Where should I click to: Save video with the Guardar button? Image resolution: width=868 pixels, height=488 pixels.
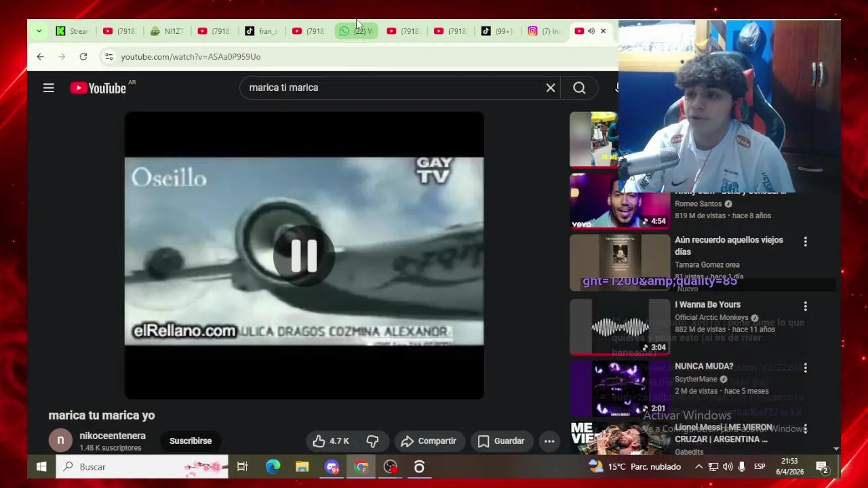[501, 441]
